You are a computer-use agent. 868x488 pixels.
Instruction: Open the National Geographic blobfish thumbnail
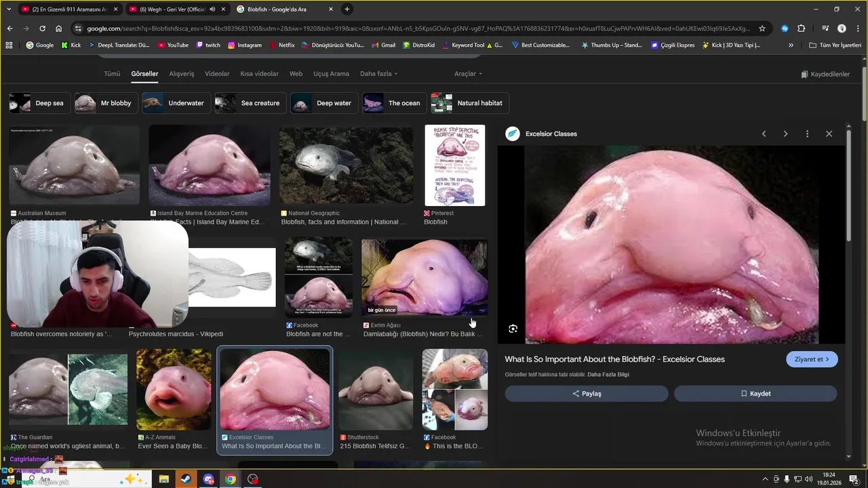[346, 165]
